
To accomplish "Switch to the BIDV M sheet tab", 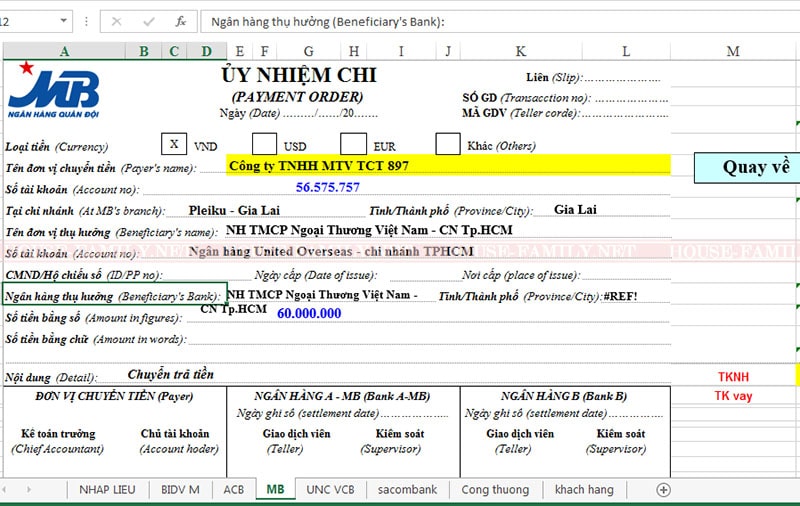I will pyautogui.click(x=180, y=490).
